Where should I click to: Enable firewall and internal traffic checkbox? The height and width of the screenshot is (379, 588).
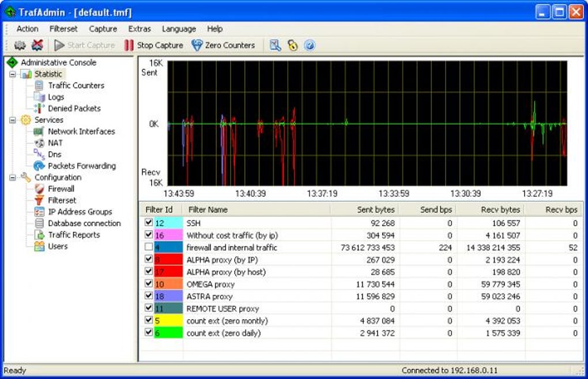[x=149, y=247]
